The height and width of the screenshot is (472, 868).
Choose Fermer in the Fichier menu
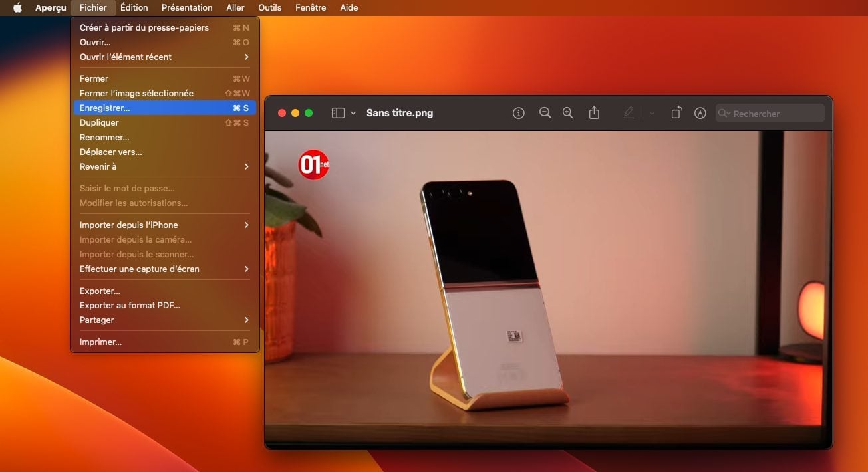165,78
